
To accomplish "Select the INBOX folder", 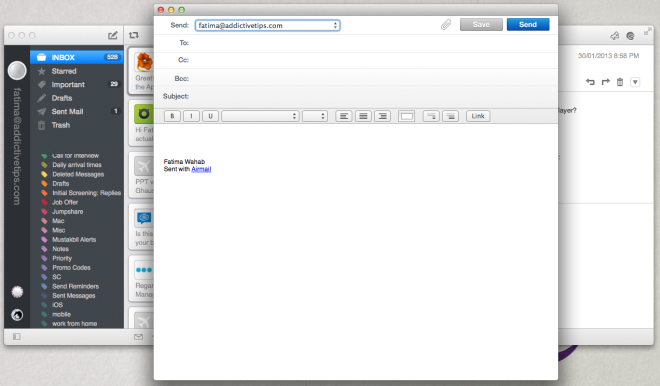I will (77, 57).
